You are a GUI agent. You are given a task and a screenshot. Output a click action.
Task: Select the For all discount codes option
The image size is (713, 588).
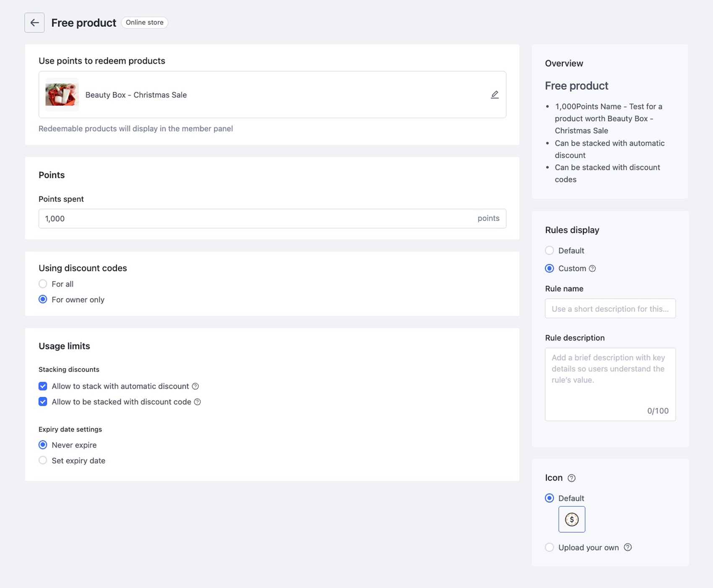click(x=43, y=284)
